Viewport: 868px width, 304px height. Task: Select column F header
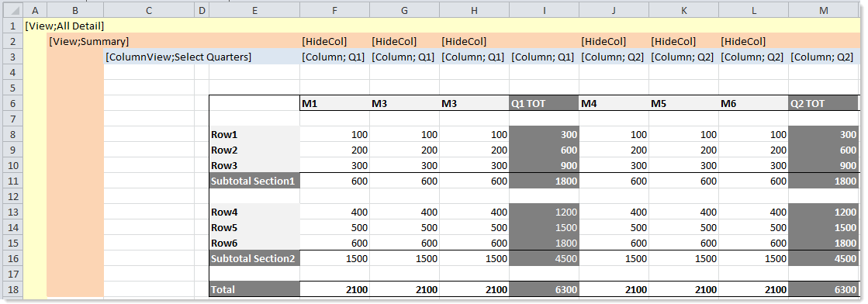pos(335,10)
